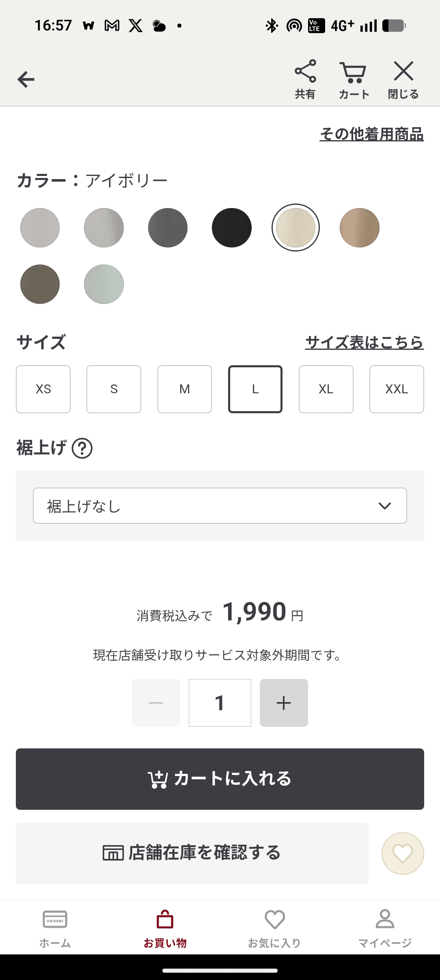Decrease quantity with the minus button
This screenshot has height=980, width=440.
(x=156, y=702)
